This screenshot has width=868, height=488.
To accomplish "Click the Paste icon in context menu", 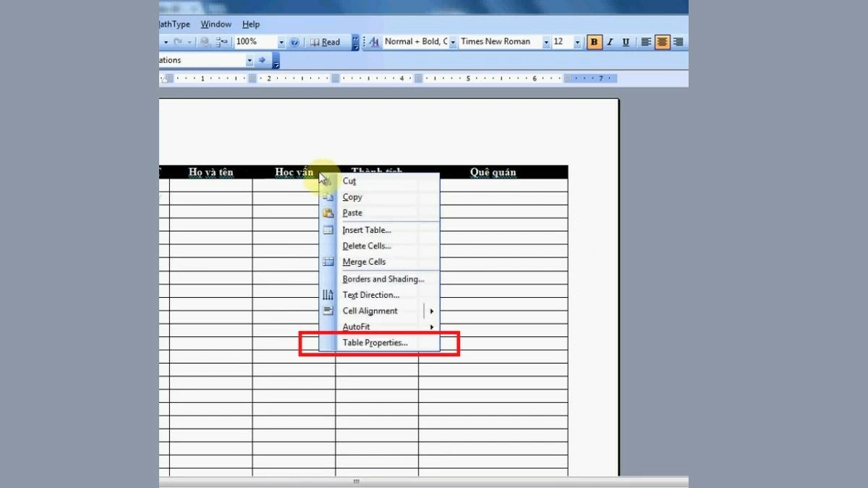I will [328, 213].
